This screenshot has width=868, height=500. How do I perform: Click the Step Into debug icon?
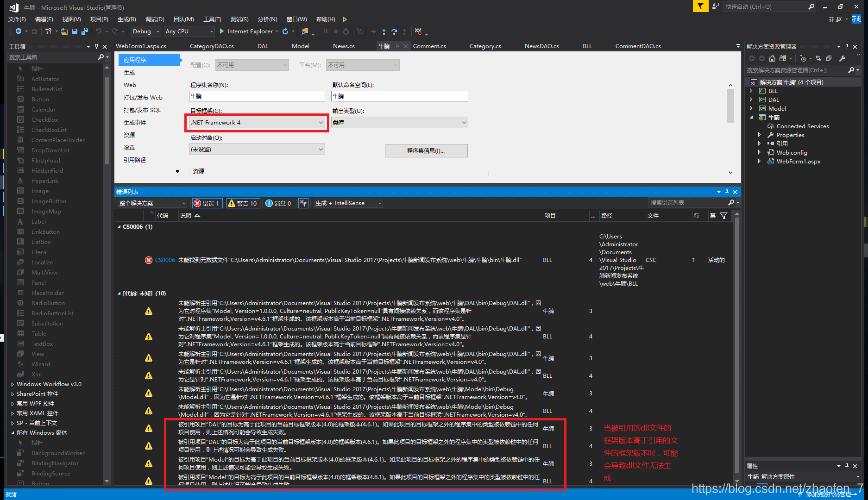click(x=384, y=31)
